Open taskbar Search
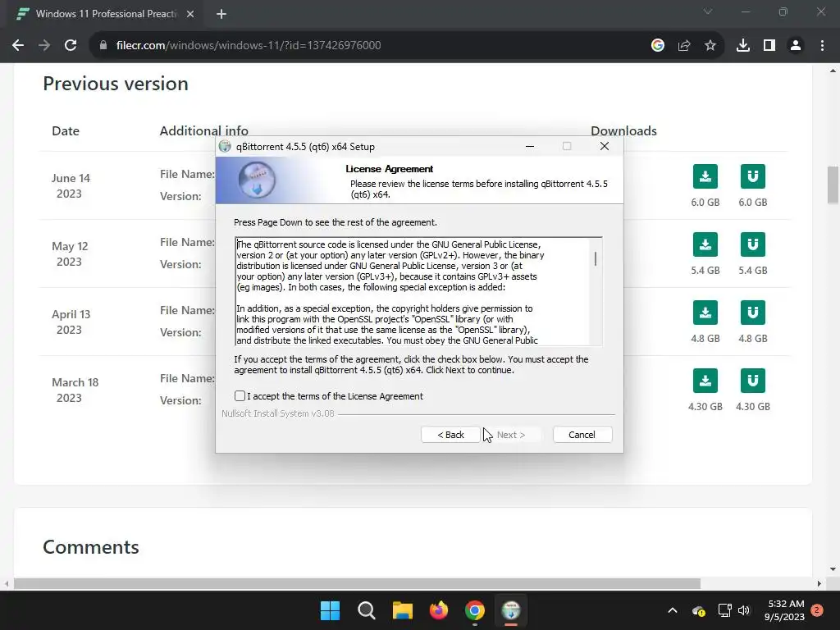The height and width of the screenshot is (630, 840). [367, 610]
